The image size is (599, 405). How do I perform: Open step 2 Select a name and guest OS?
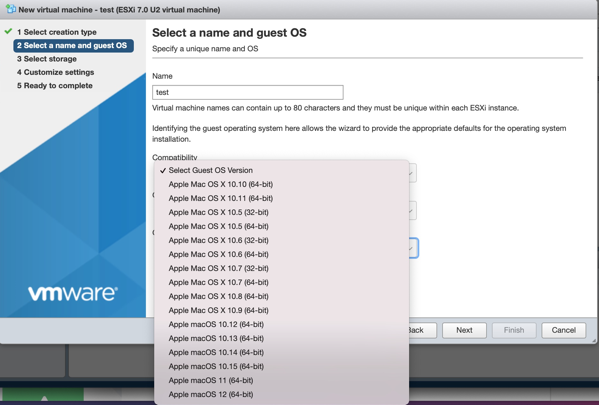coord(73,45)
